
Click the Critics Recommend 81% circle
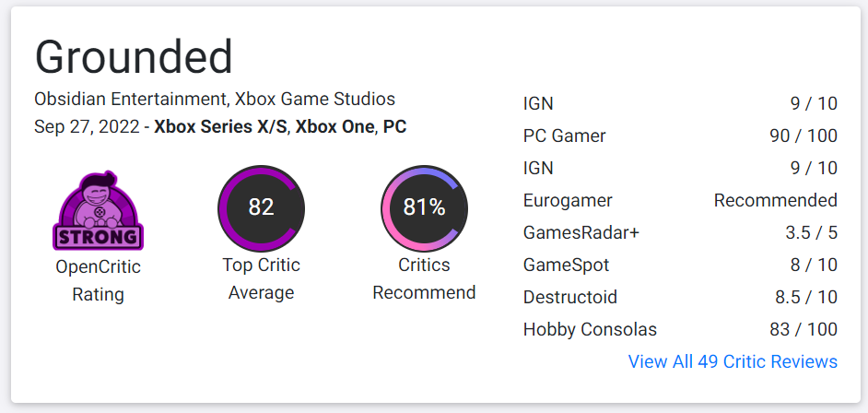tap(424, 208)
